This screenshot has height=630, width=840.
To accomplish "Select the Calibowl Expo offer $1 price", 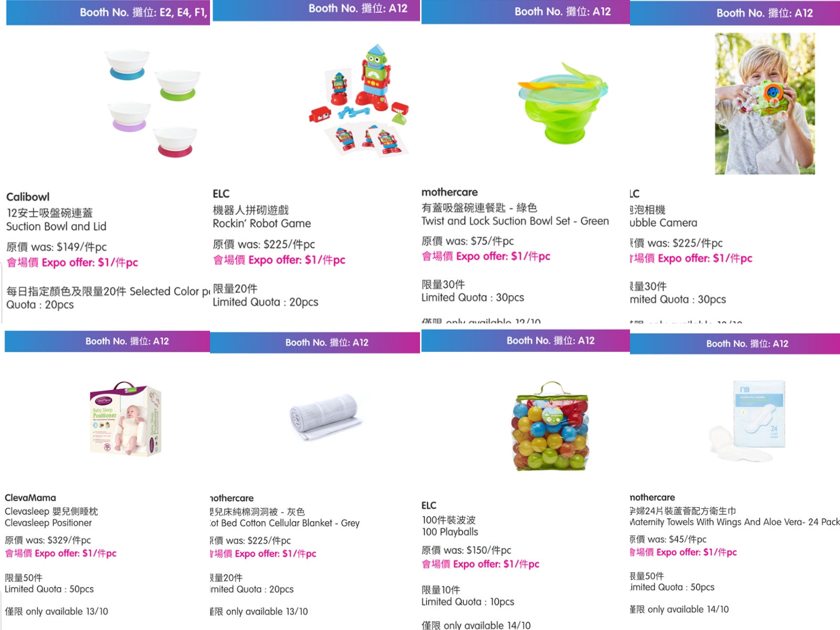I will pos(72,262).
